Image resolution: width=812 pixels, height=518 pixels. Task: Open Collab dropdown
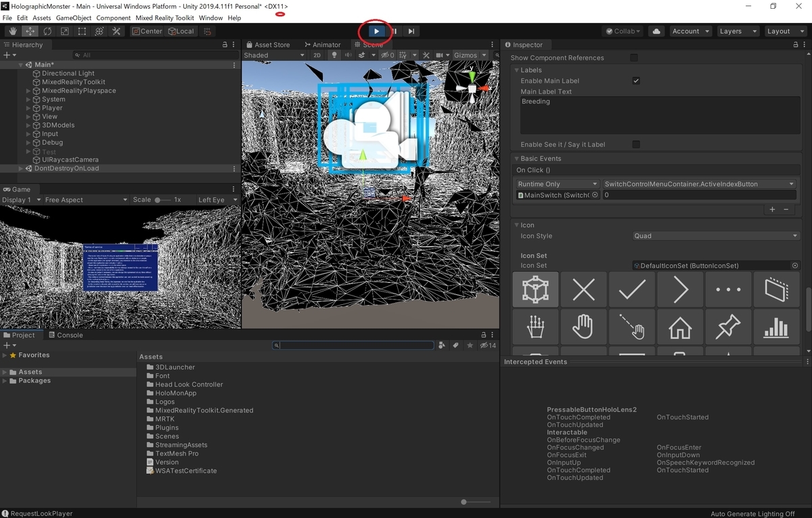coord(623,31)
